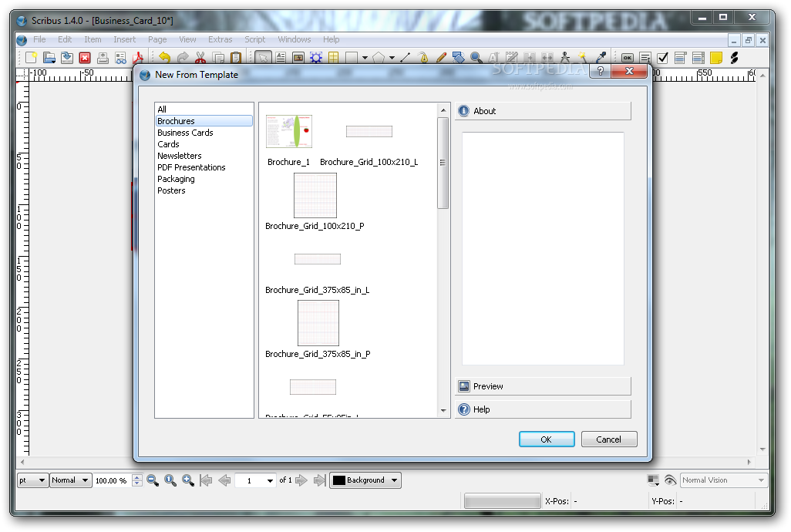Click the Paste clipboard icon
The image size is (791, 532).
(236, 58)
